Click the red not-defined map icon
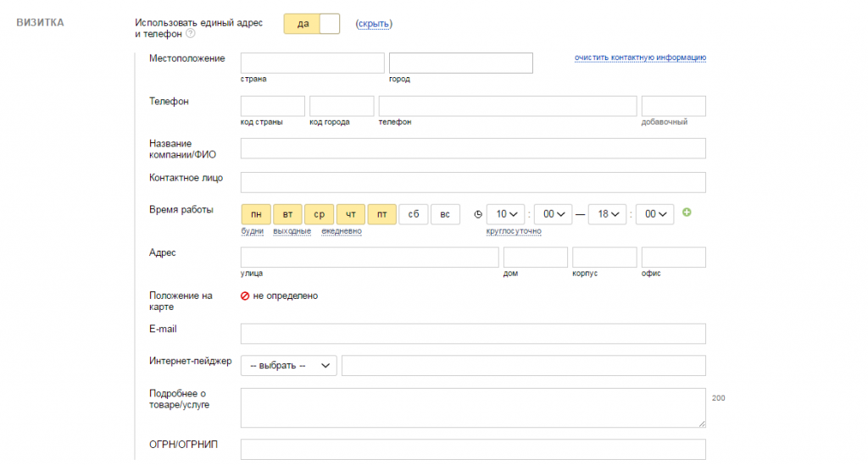 (245, 296)
